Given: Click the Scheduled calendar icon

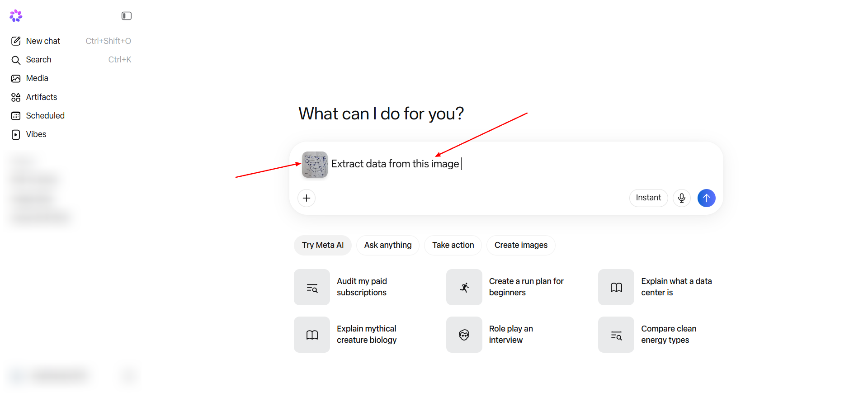Looking at the screenshot, I should tap(16, 116).
